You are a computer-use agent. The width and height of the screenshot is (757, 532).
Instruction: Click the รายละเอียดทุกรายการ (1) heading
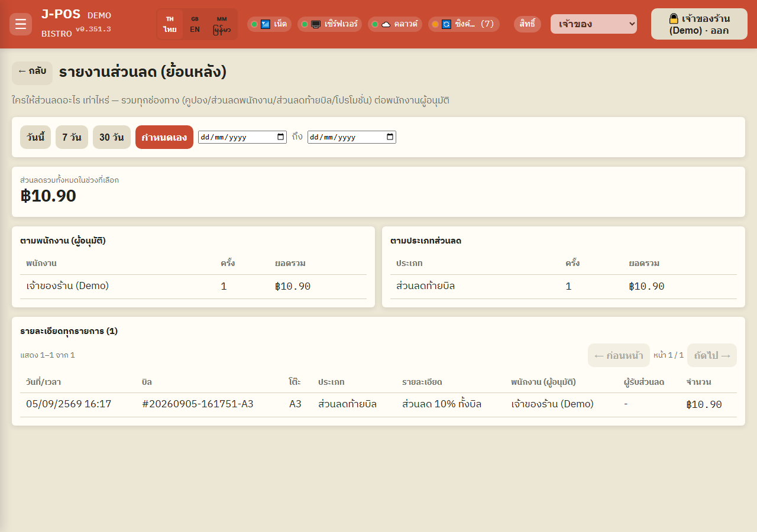pyautogui.click(x=69, y=331)
